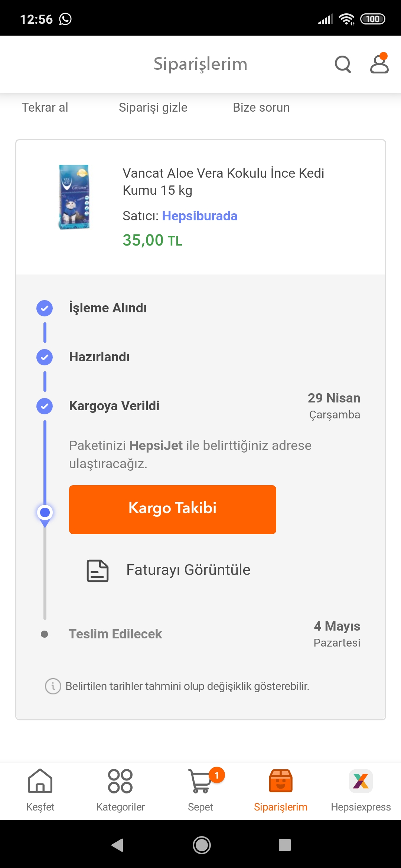Choose Siparişi gizle option

(153, 108)
